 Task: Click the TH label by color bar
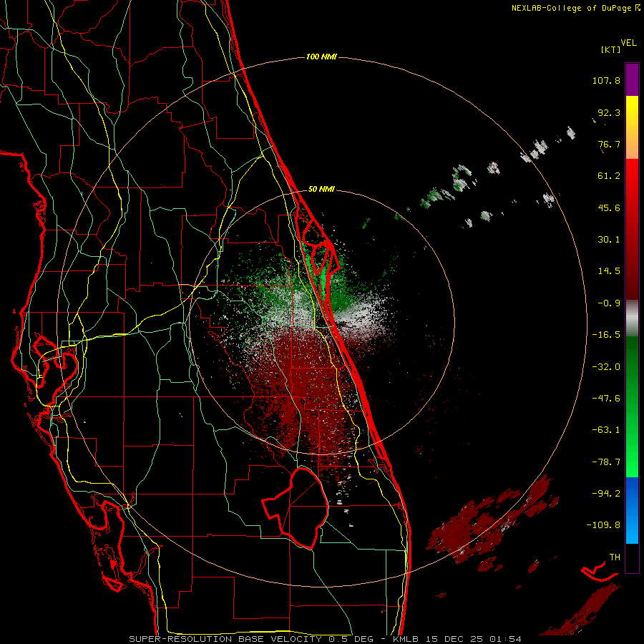(615, 557)
